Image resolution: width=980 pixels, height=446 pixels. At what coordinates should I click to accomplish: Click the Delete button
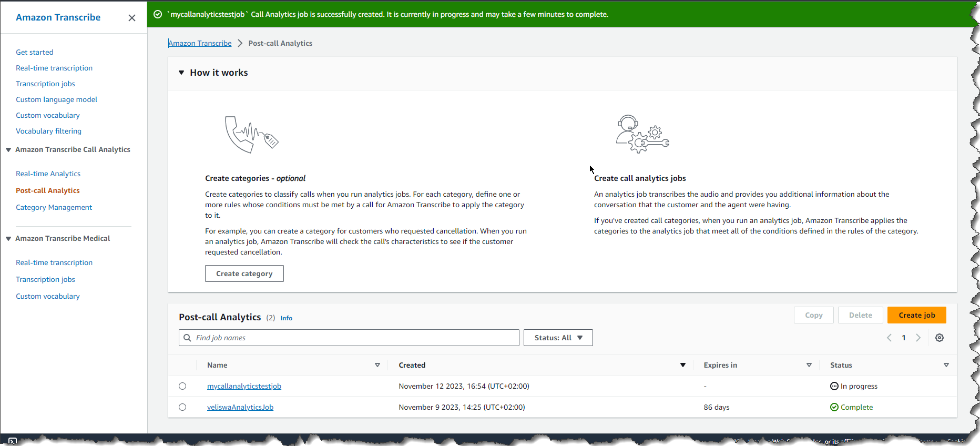click(x=861, y=315)
